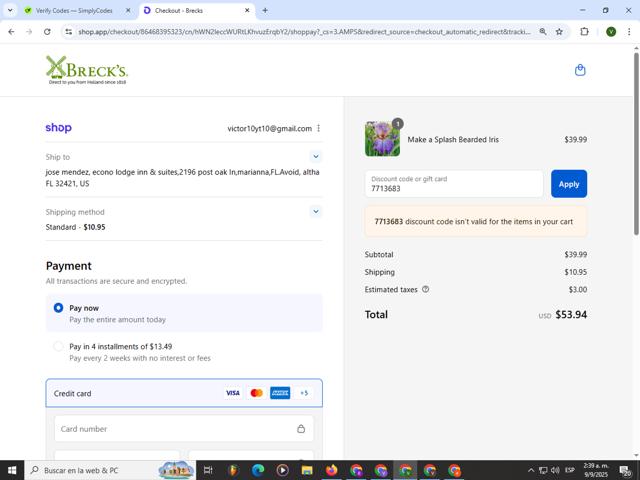Open the Windows Start menu
This screenshot has height=480, width=640.
(12, 470)
